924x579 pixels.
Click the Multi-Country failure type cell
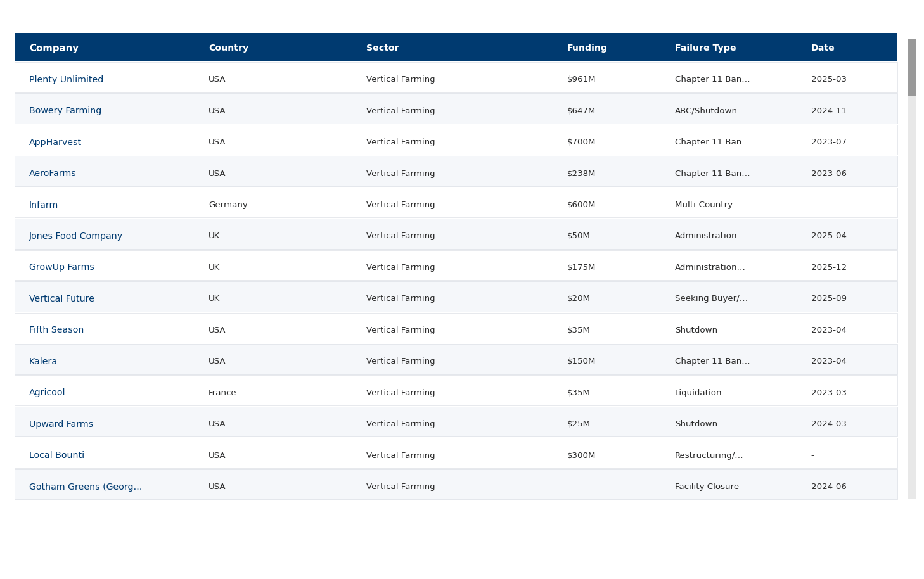709,205
